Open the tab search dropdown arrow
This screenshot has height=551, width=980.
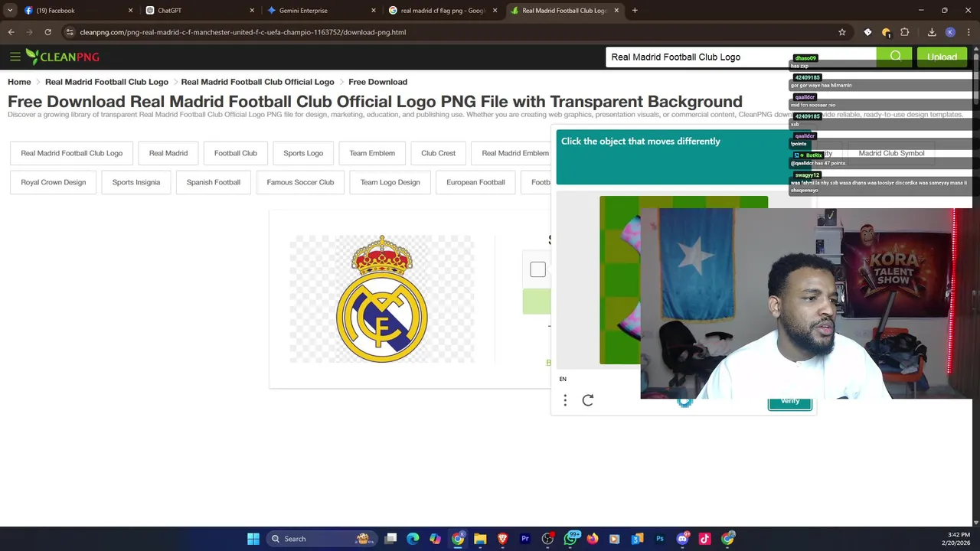pos(10,11)
